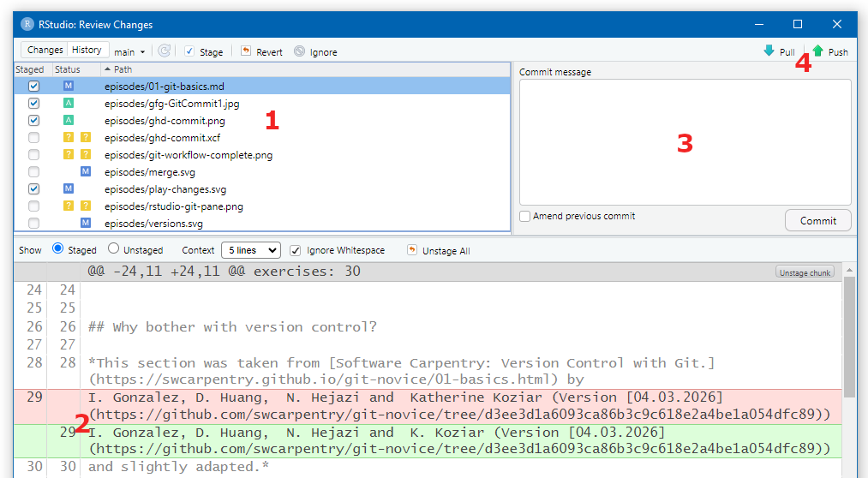Image resolution: width=868 pixels, height=478 pixels.
Task: Toggle the Stage checkbox in the toolbar
Action: pos(189,51)
